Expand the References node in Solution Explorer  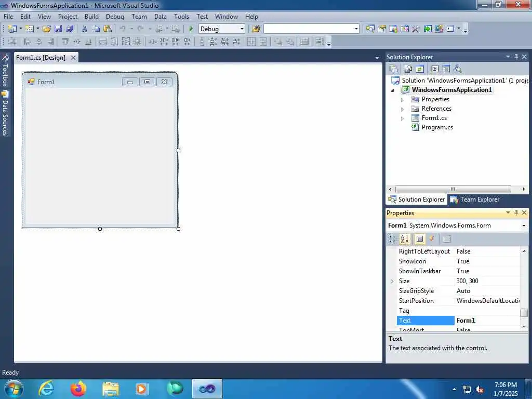(403, 109)
